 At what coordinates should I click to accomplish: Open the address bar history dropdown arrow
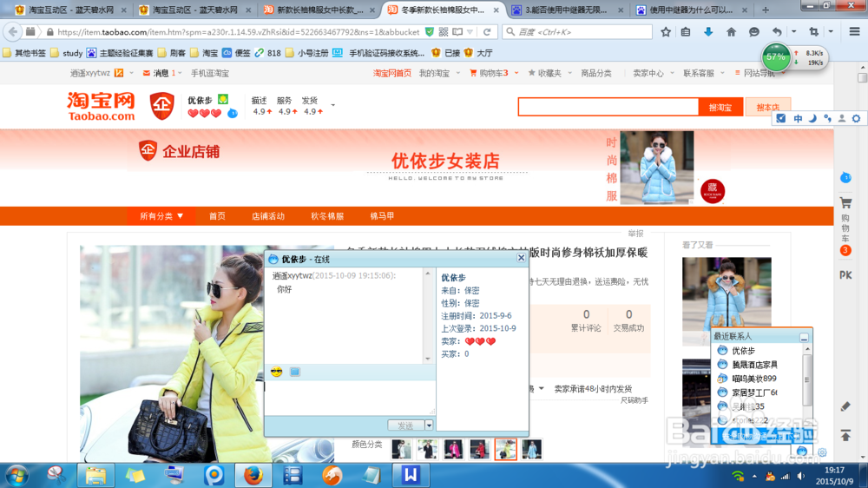(470, 32)
